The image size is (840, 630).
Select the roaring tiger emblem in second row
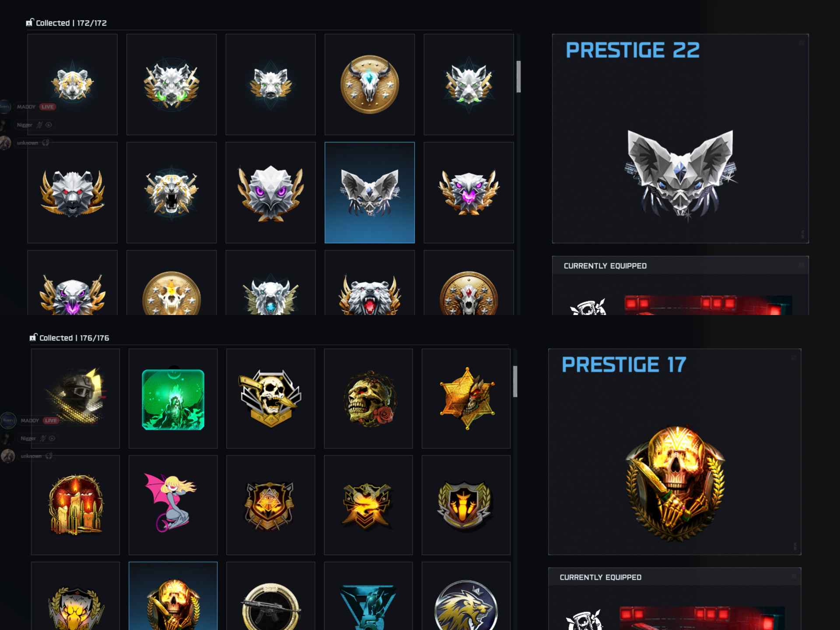point(171,192)
